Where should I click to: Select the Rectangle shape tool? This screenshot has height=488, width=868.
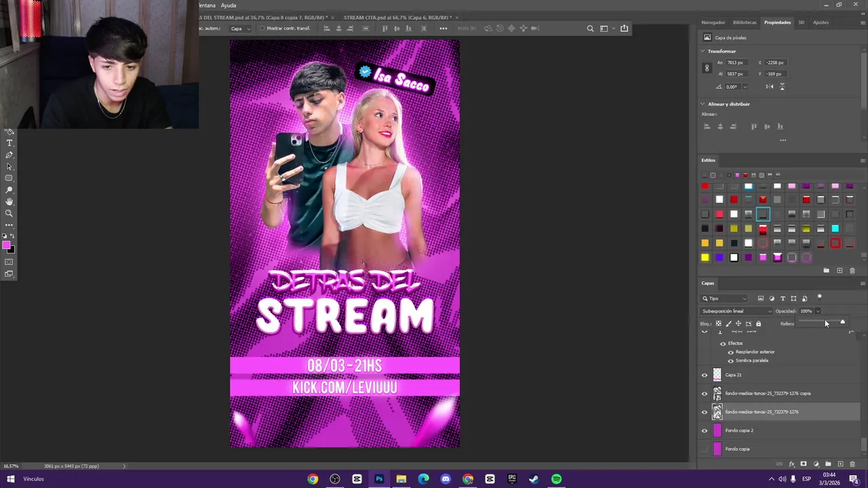(9, 178)
